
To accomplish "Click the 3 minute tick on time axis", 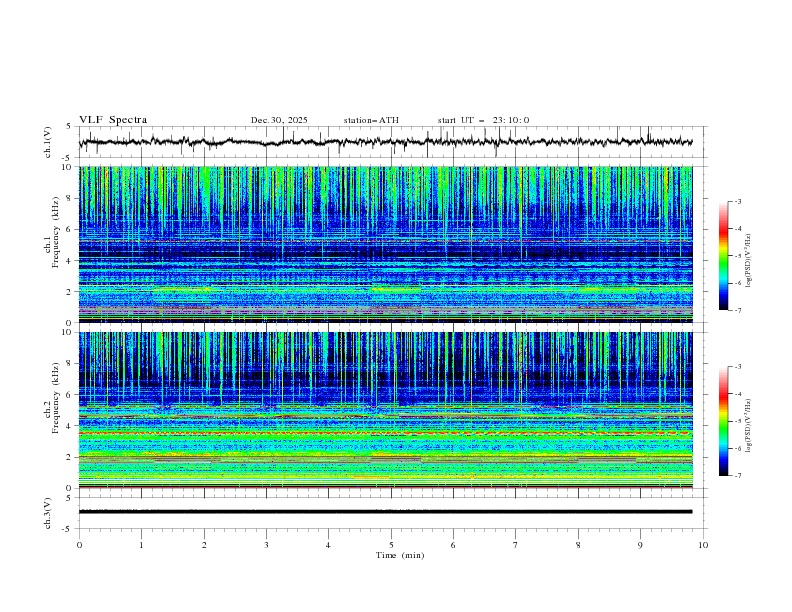I will [x=266, y=545].
